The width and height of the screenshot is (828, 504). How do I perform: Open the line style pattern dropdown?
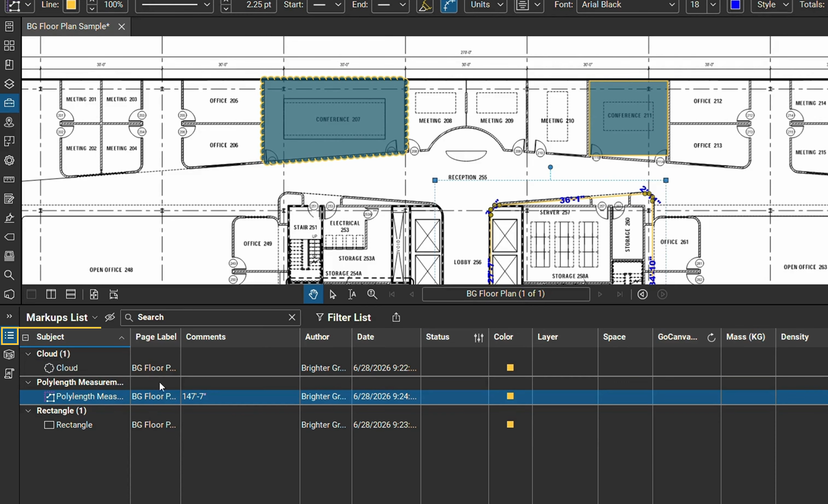pos(174,5)
